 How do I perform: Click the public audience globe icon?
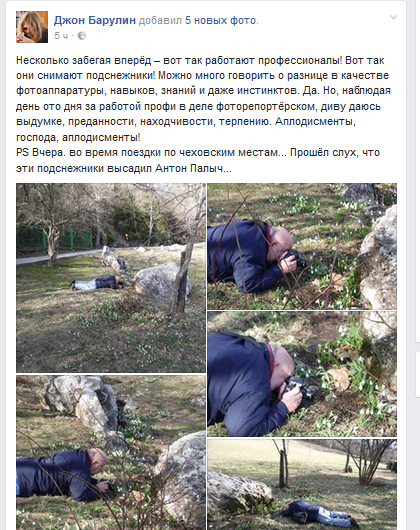(82, 36)
